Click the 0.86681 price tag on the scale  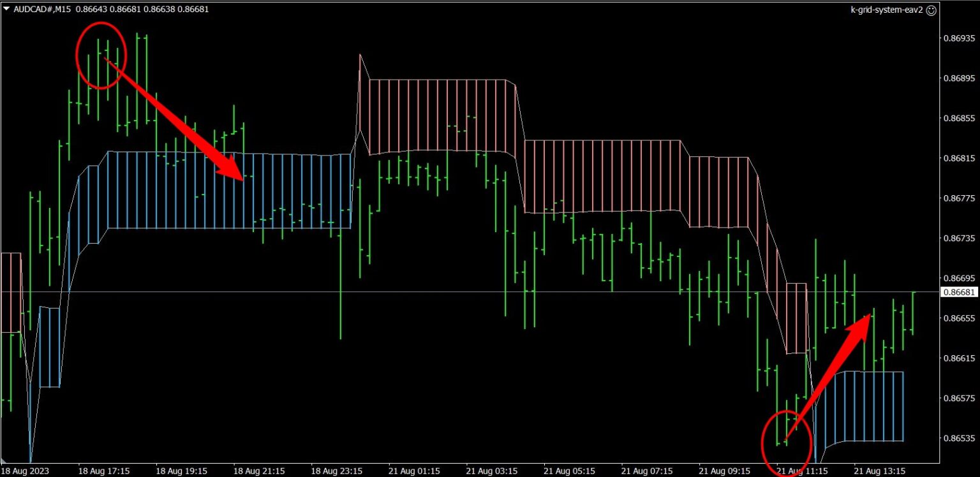pos(958,291)
